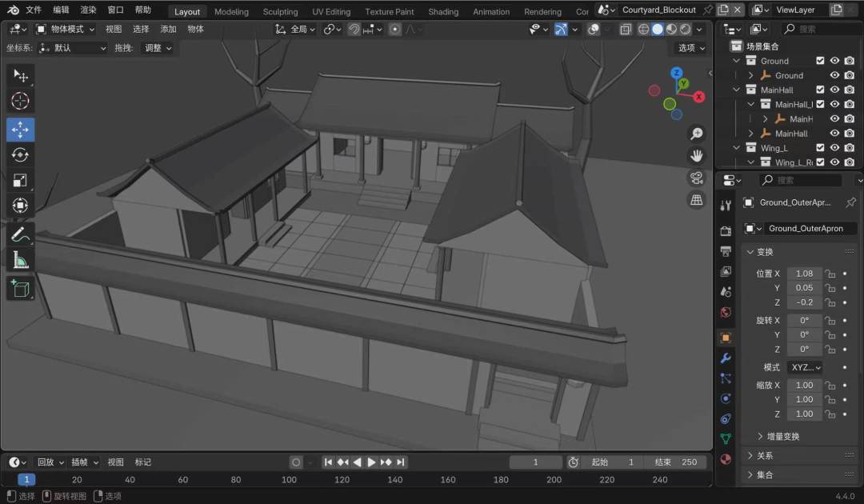Play the animation in timeline

point(371,462)
